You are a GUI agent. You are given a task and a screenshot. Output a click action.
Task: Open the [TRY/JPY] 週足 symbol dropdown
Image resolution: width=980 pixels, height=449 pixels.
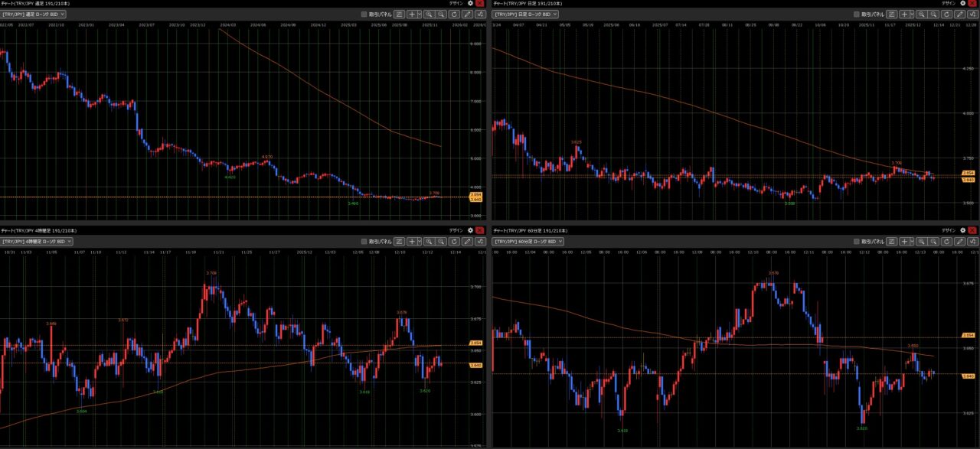click(34, 14)
